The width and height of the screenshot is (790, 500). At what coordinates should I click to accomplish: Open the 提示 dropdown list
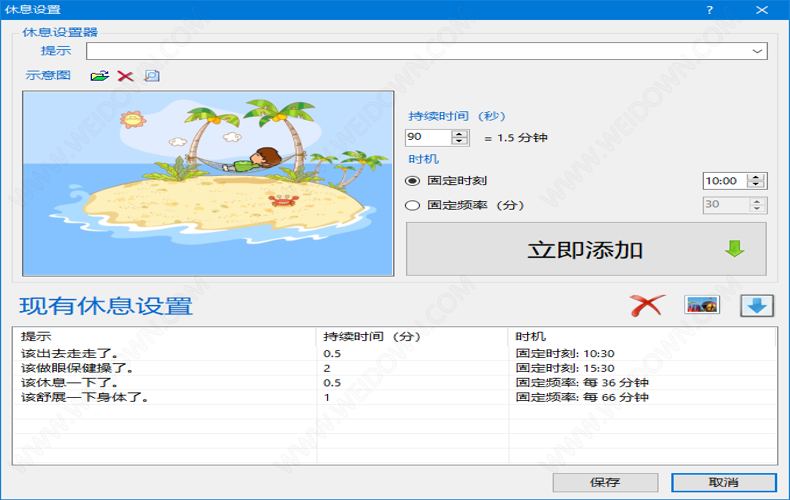(758, 50)
